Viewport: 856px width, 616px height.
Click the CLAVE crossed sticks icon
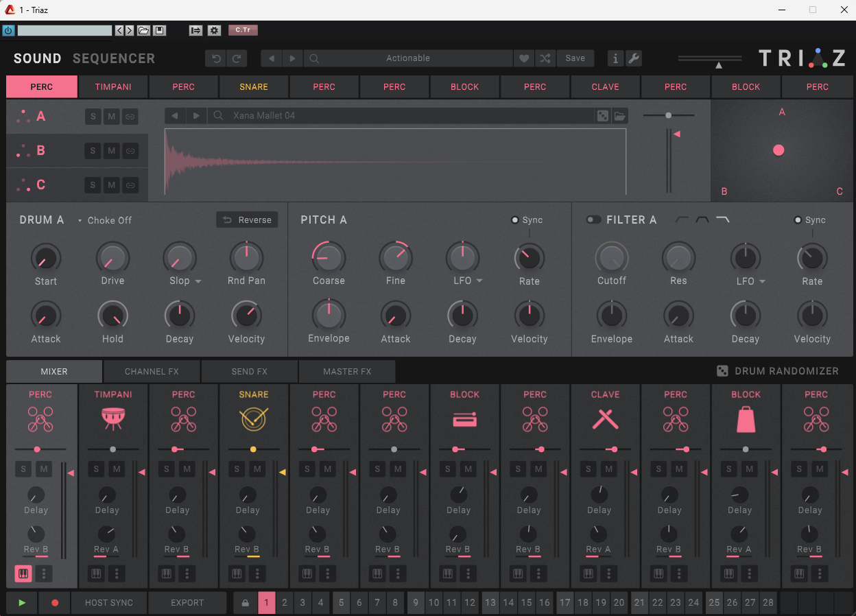(605, 419)
